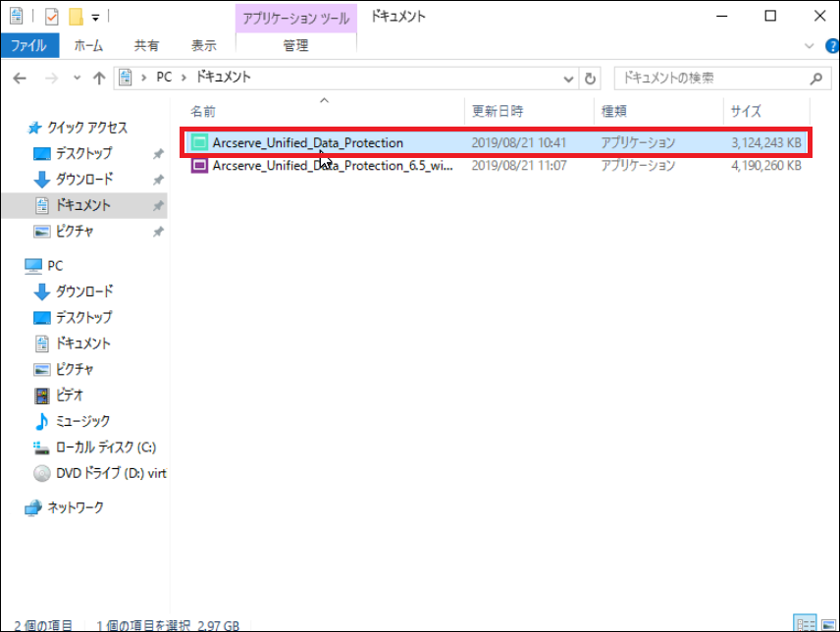
Task: Expand the chevron between PC and ドキュメント
Action: 184,78
